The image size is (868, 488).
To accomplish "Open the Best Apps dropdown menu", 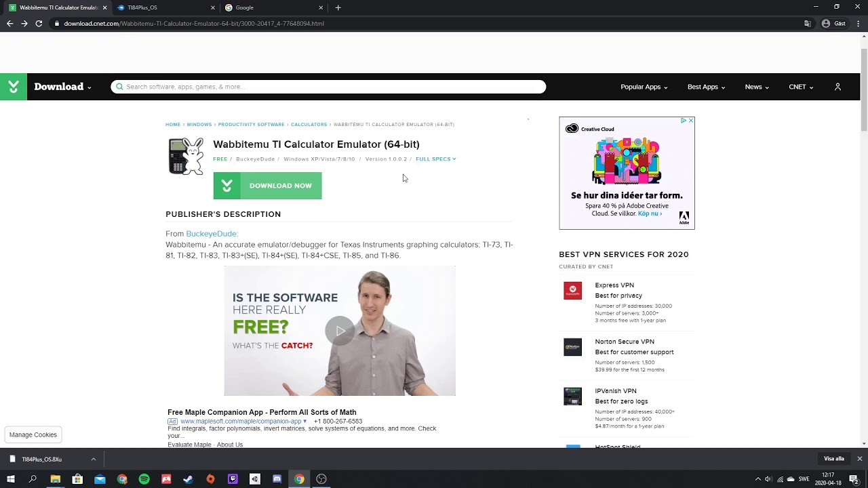I will (706, 87).
